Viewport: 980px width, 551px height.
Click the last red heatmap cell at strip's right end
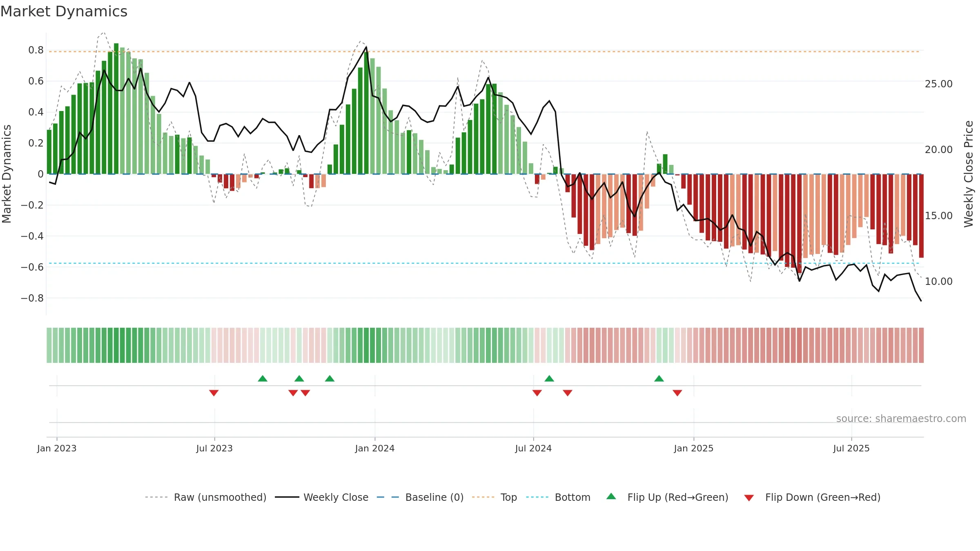point(921,345)
